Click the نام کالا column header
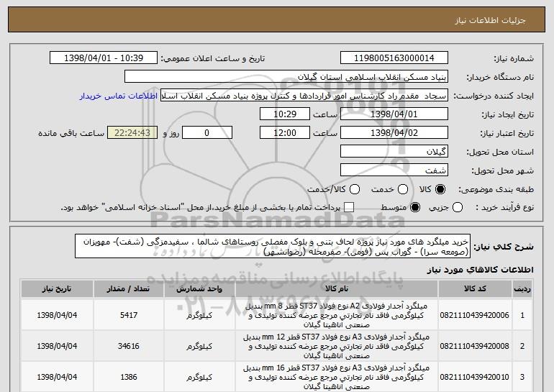Viewport: 554px width, 392px height. (337, 289)
